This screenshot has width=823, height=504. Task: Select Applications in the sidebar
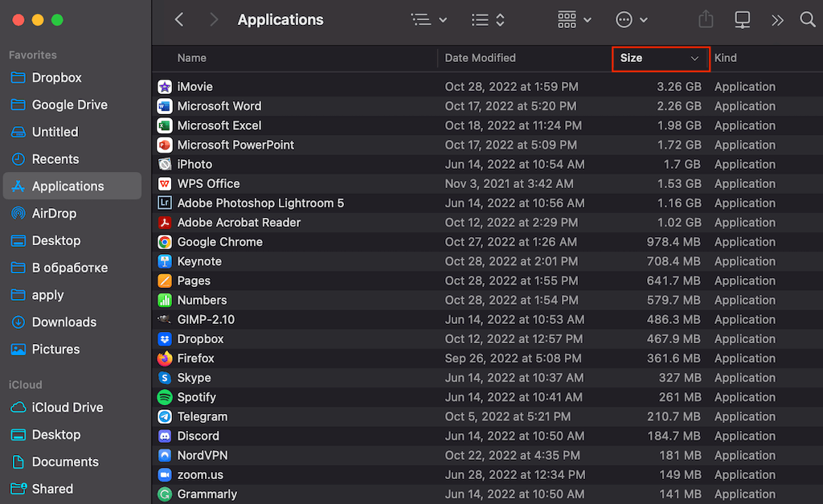[72, 186]
